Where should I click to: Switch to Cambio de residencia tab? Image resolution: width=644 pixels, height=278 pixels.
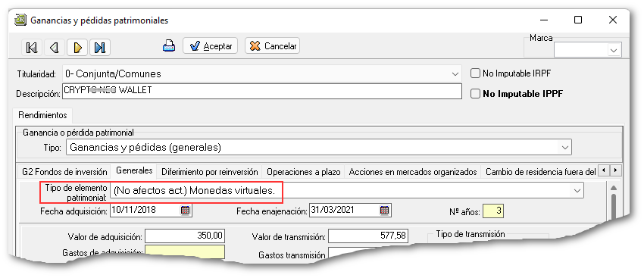pos(540,172)
